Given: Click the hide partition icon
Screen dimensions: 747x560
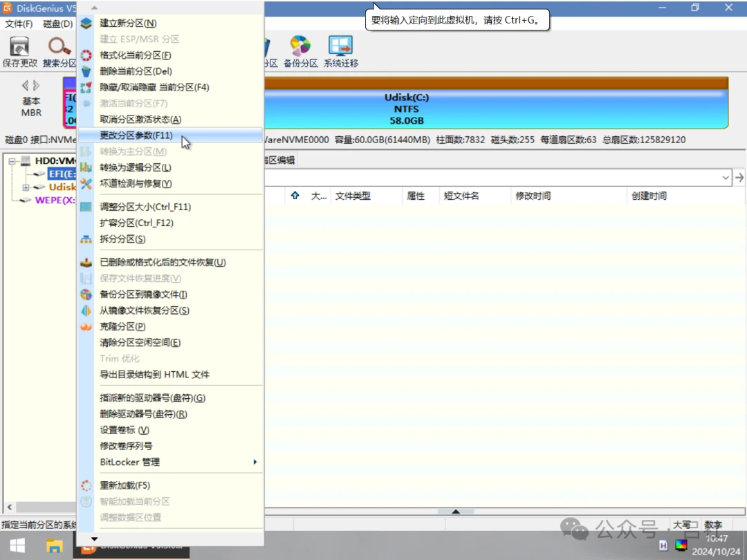Looking at the screenshot, I should click(86, 87).
